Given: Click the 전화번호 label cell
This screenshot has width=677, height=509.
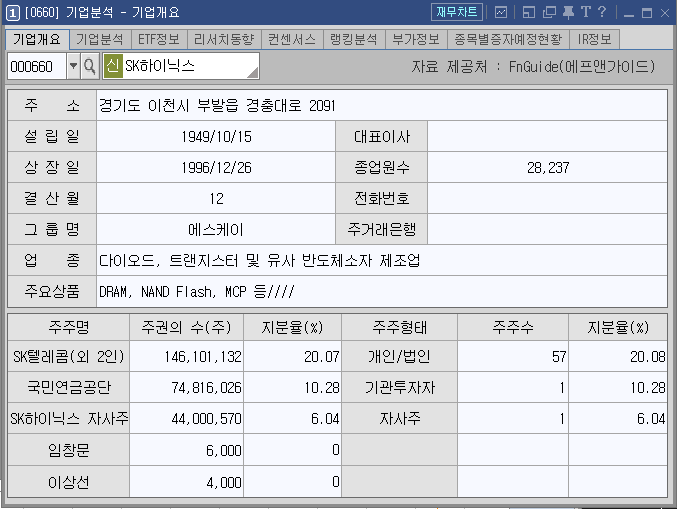Looking at the screenshot, I should (382, 199).
